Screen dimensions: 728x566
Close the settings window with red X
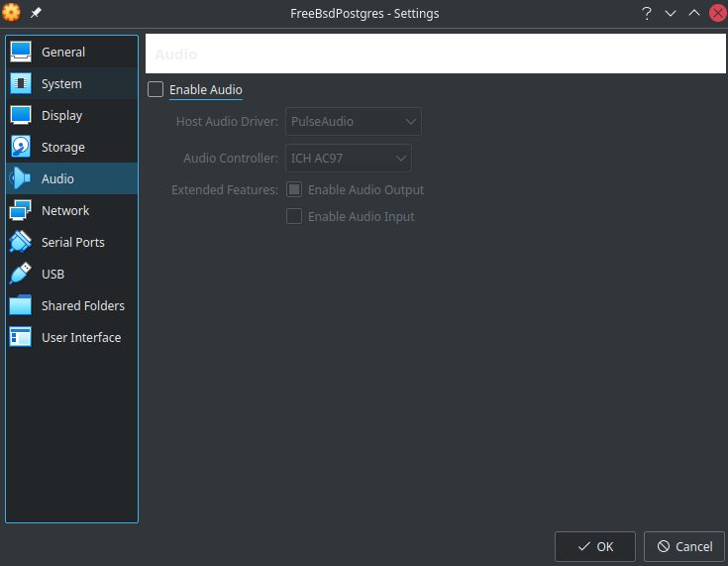[718, 13]
